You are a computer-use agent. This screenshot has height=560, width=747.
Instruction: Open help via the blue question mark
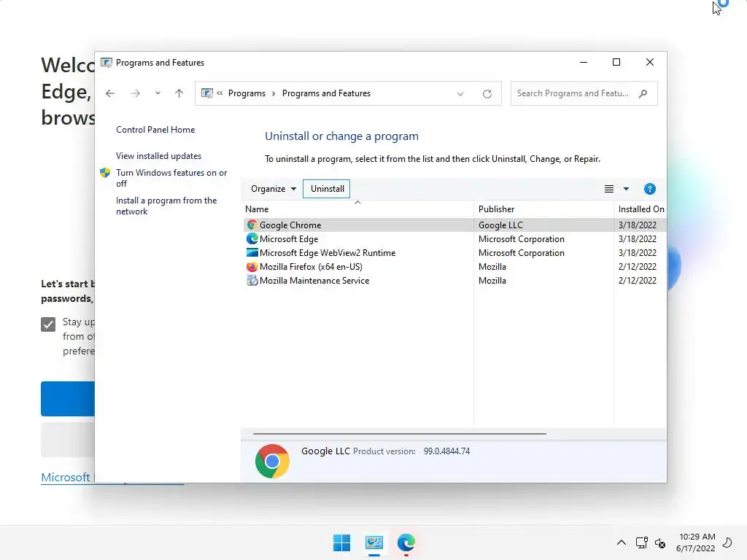650,189
